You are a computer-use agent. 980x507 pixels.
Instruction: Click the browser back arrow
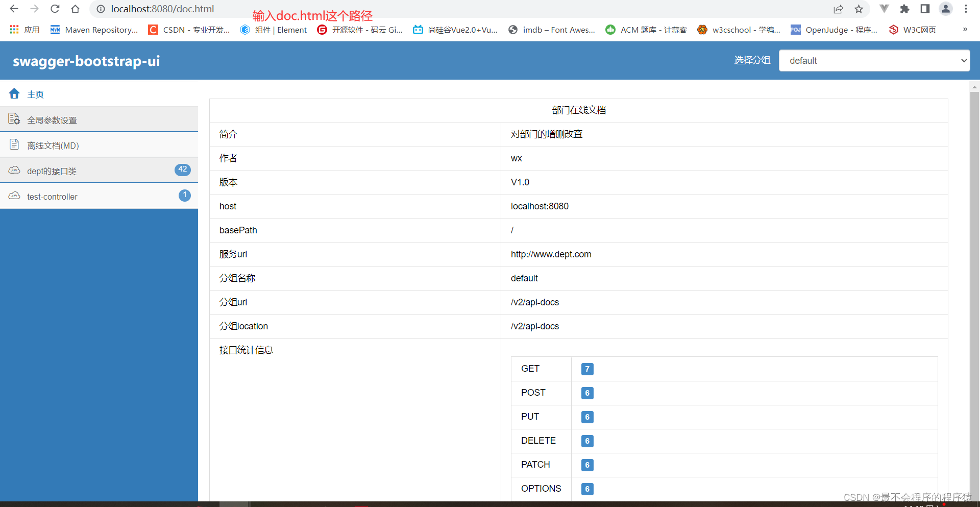14,9
